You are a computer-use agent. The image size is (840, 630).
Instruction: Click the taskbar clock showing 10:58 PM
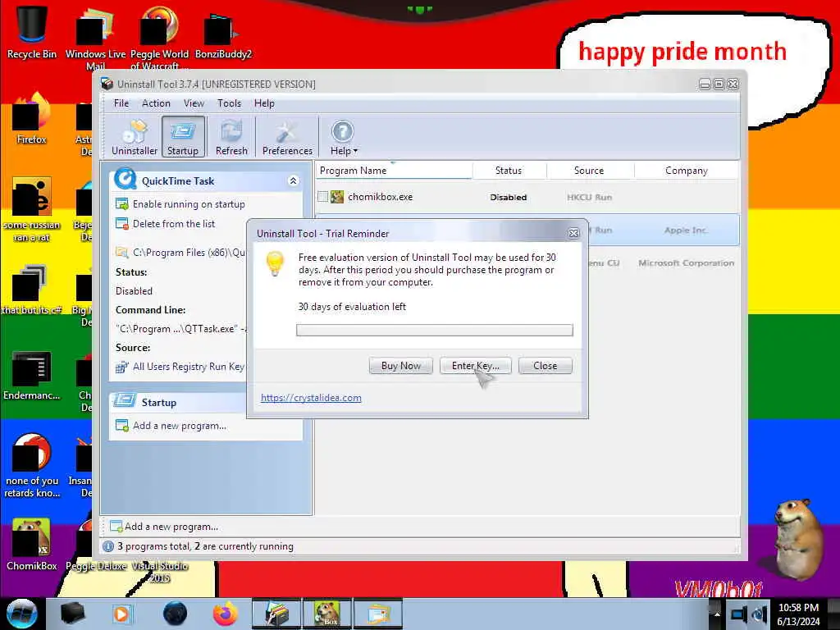[798, 614]
